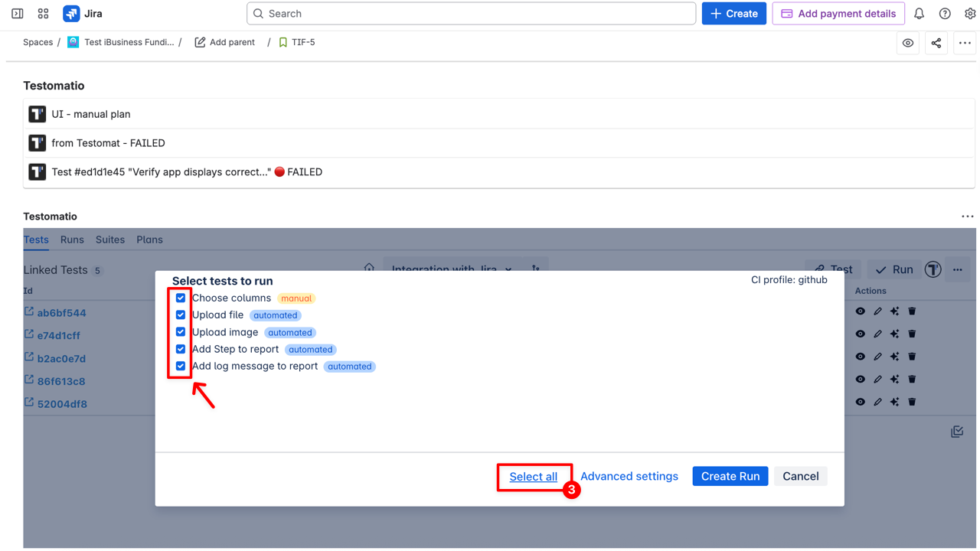
Task: Uncheck Add log message to report checkbox
Action: [x=181, y=366]
